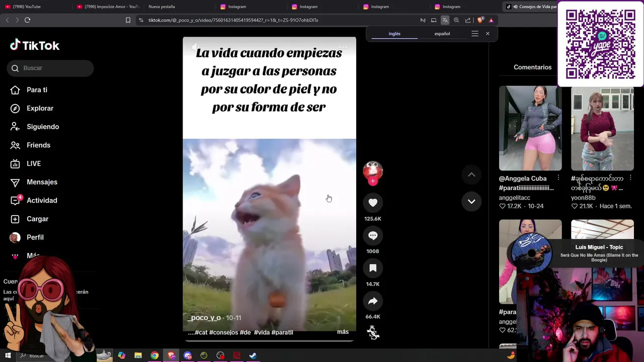Open the Brave Shields lion icon
The height and width of the screenshot is (362, 644).
[480, 20]
